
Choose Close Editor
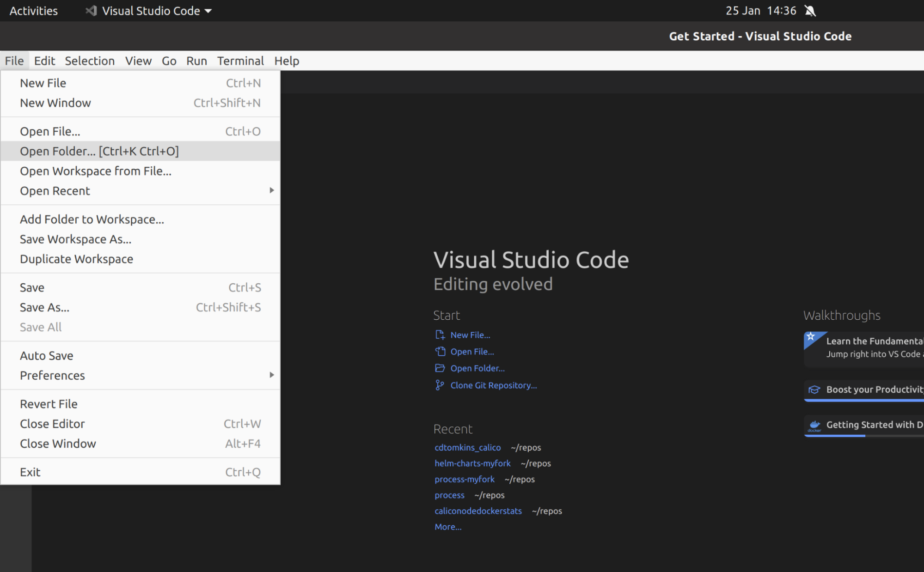point(140,424)
